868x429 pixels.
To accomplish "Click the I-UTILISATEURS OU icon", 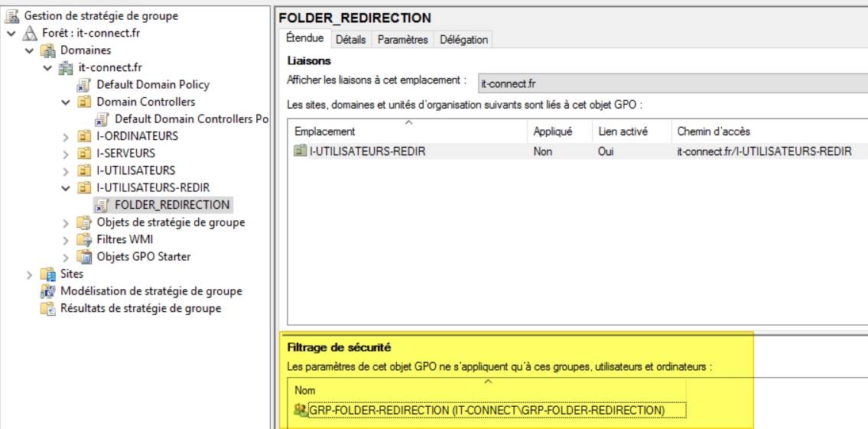I will tap(84, 171).
